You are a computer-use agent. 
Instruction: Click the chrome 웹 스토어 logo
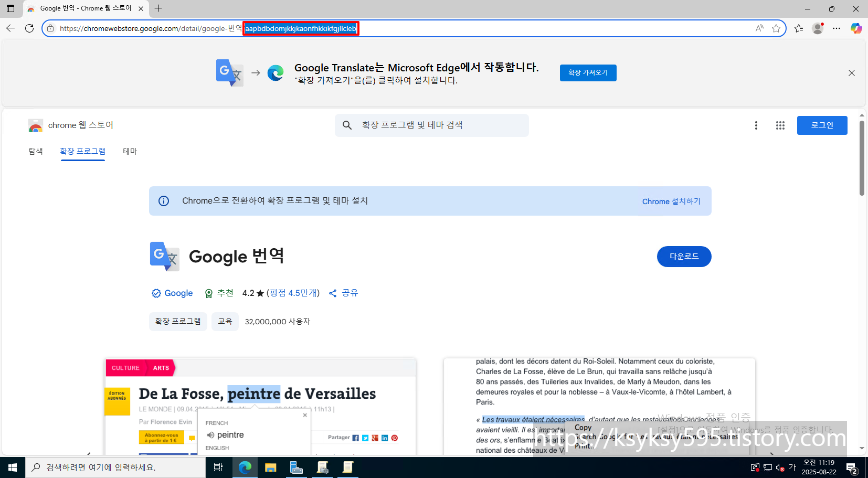pyautogui.click(x=70, y=125)
